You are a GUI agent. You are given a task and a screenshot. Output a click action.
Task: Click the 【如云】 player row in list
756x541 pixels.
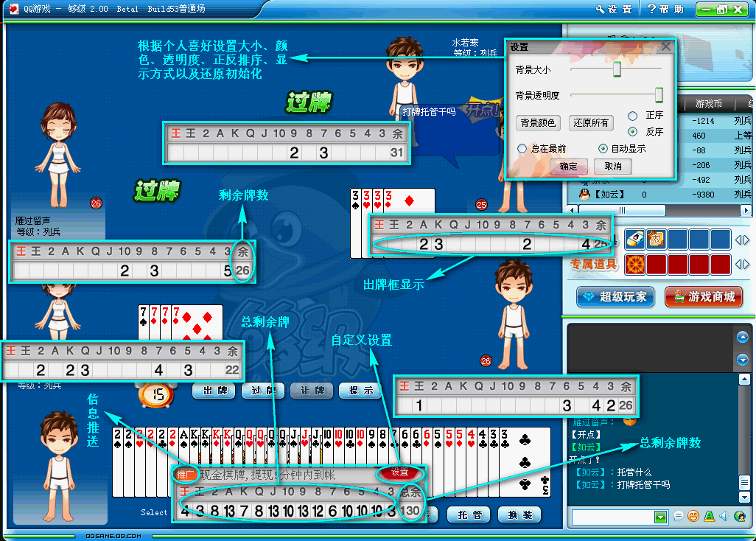659,195
